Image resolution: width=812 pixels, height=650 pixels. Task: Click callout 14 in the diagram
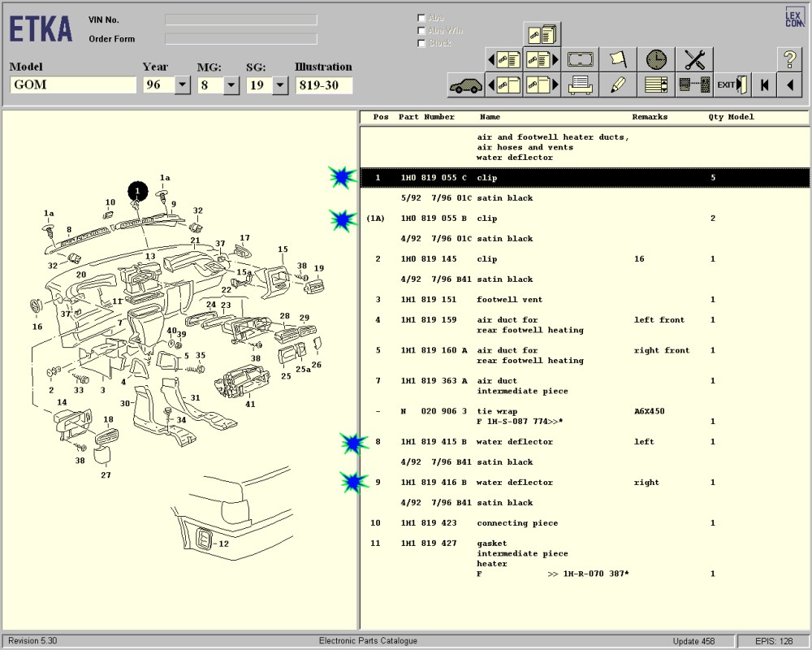pos(63,402)
